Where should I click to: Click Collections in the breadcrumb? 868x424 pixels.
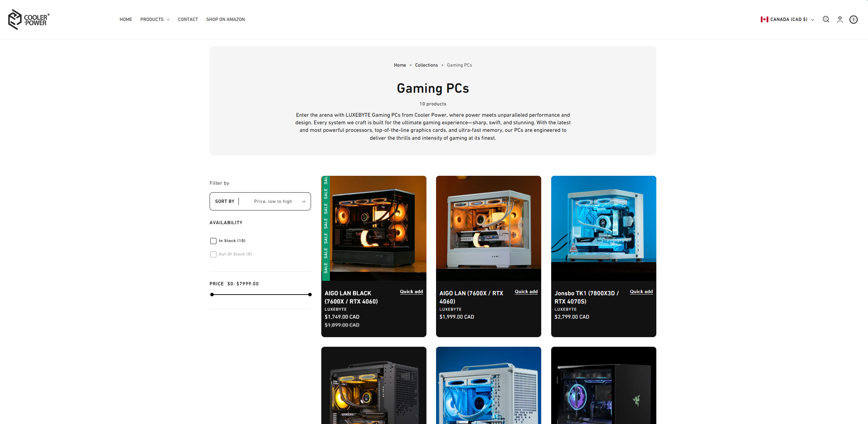tap(426, 65)
